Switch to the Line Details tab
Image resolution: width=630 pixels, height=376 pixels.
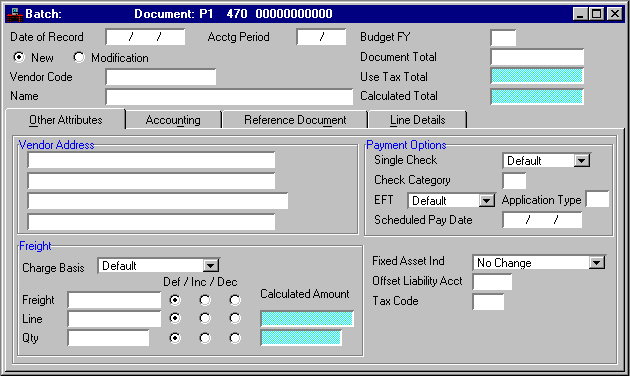click(417, 120)
